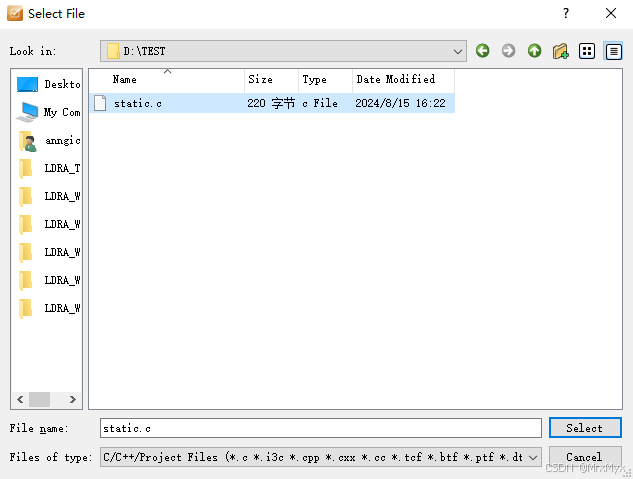
Task: Click the File name text field
Action: pyautogui.click(x=320, y=428)
